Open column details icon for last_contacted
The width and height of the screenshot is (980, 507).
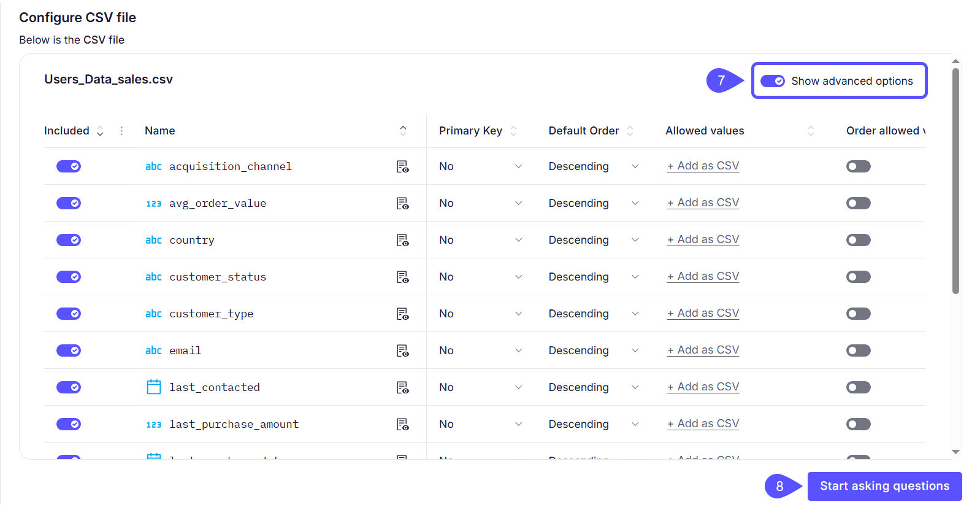click(402, 387)
